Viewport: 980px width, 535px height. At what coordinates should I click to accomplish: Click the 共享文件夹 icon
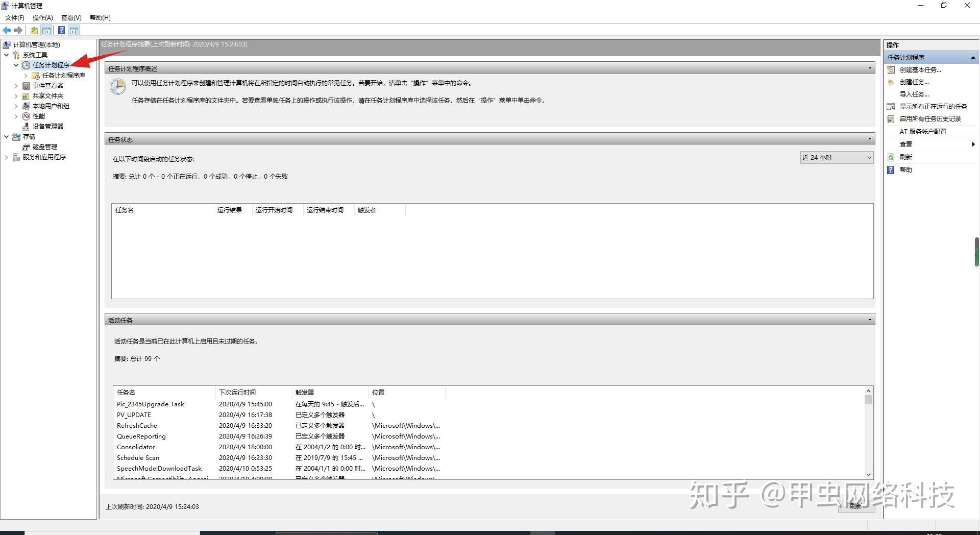point(26,96)
